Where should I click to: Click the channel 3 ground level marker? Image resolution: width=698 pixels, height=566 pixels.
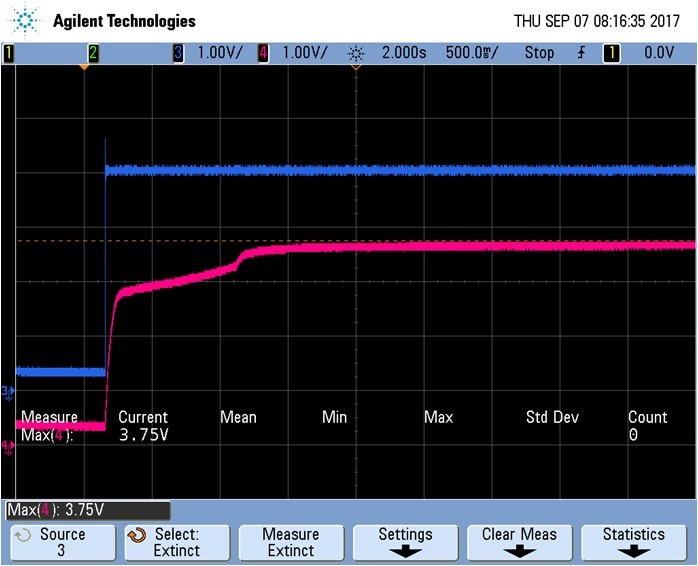point(8,392)
